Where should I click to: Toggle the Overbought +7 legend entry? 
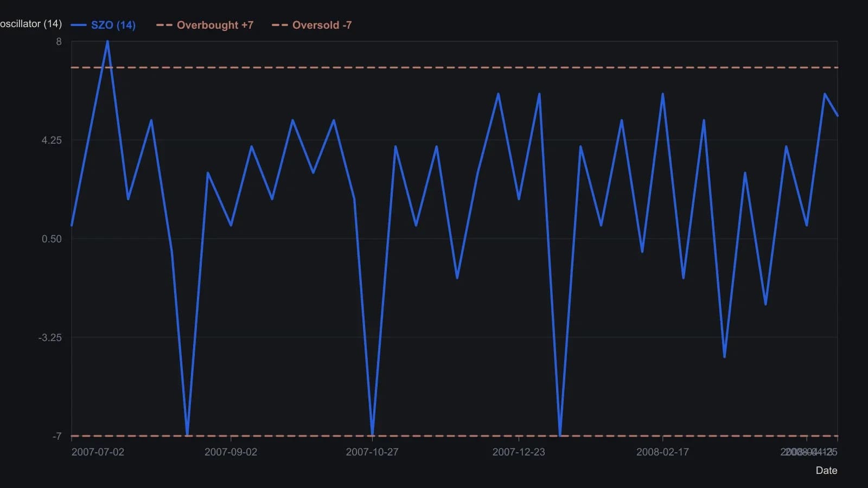tap(205, 25)
